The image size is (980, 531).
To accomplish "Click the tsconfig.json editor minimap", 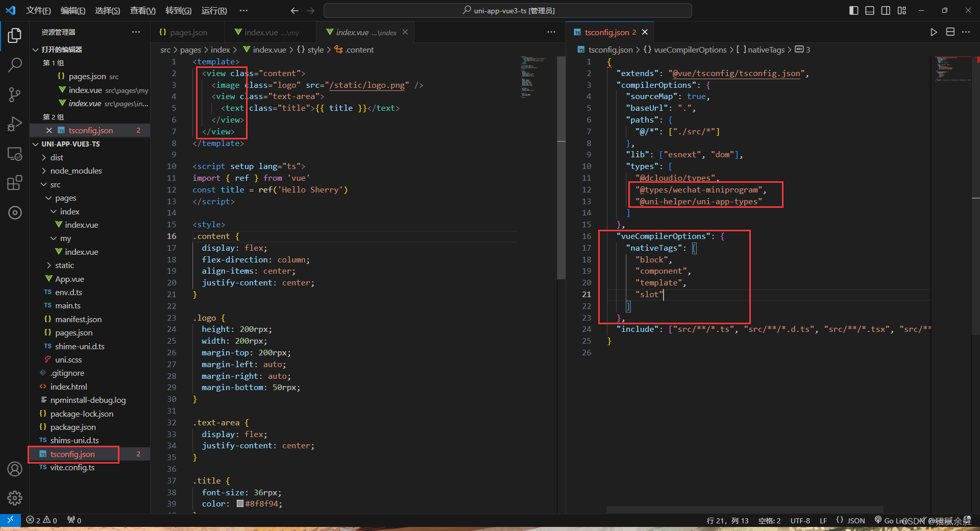I will 953,69.
